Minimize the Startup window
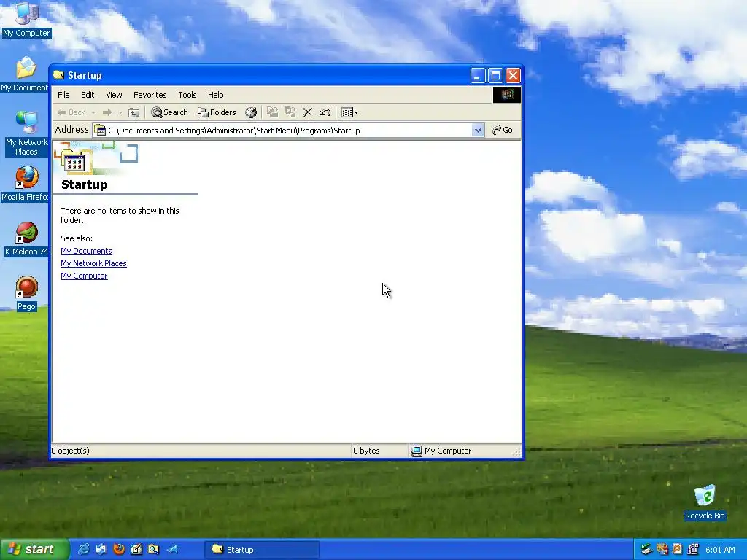The image size is (747, 560). pyautogui.click(x=478, y=75)
